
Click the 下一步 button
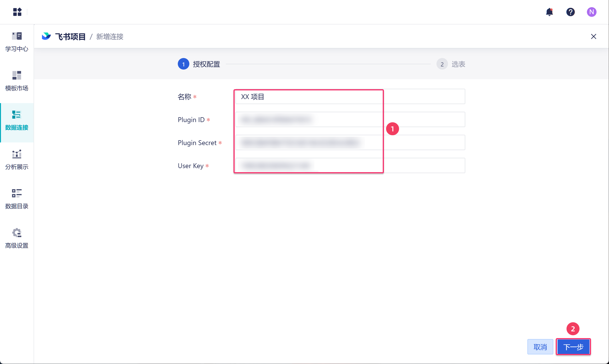pyautogui.click(x=573, y=346)
